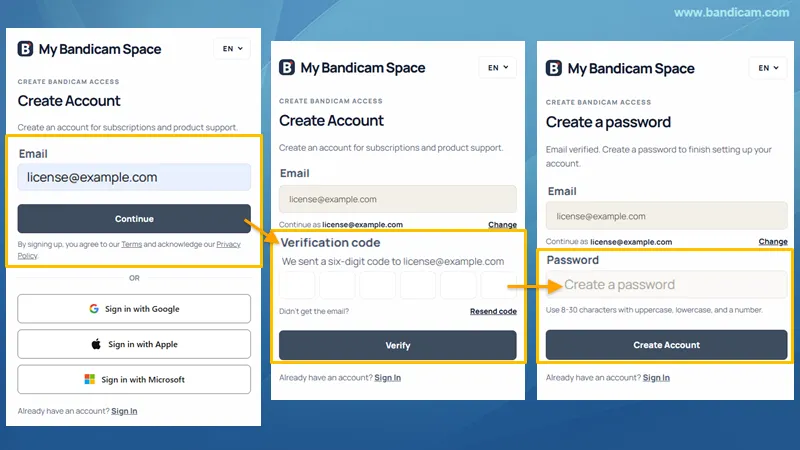Click Google icon on Sign in with Google
Image resolution: width=800 pixels, height=450 pixels.
click(94, 309)
